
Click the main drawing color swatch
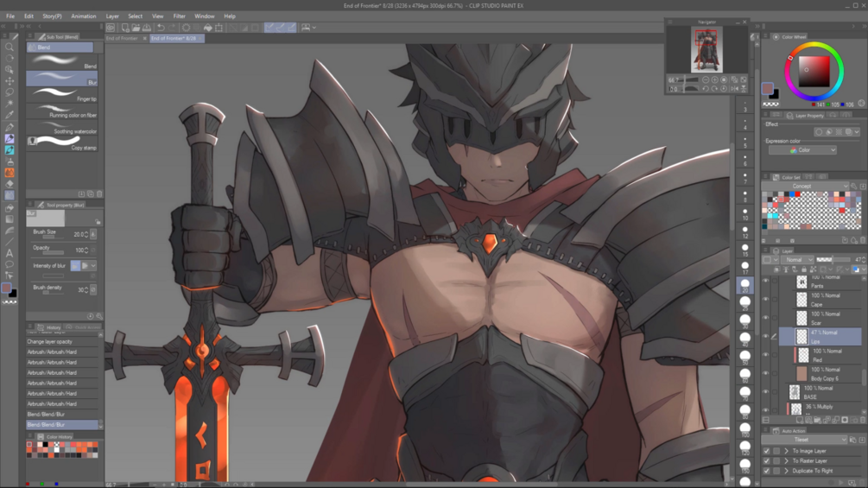click(x=7, y=288)
